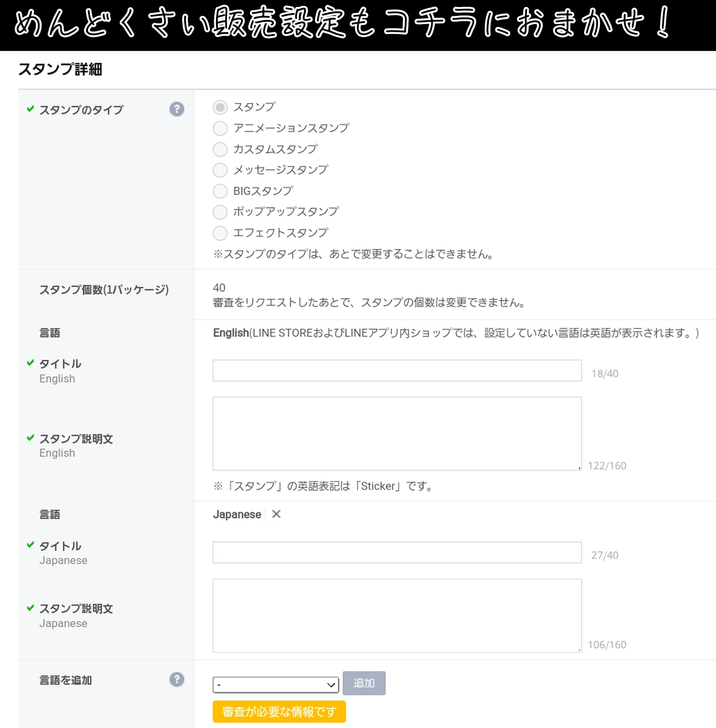Click the 27/40 character counter
The width and height of the screenshot is (716, 728).
(x=604, y=555)
